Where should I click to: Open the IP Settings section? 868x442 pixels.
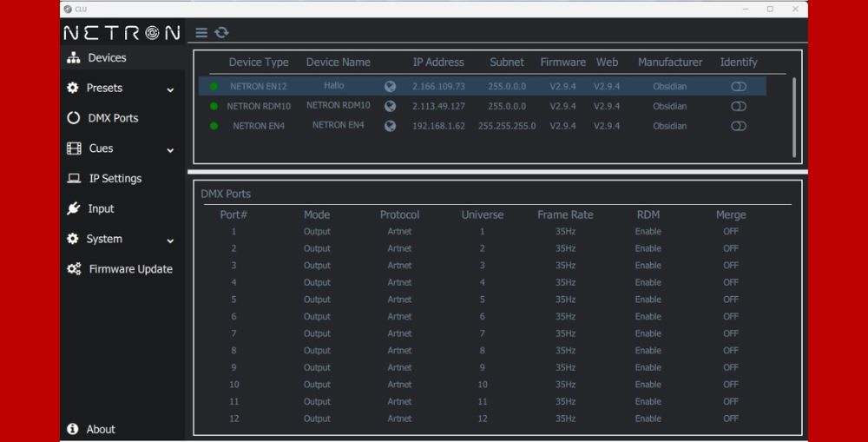coord(115,178)
